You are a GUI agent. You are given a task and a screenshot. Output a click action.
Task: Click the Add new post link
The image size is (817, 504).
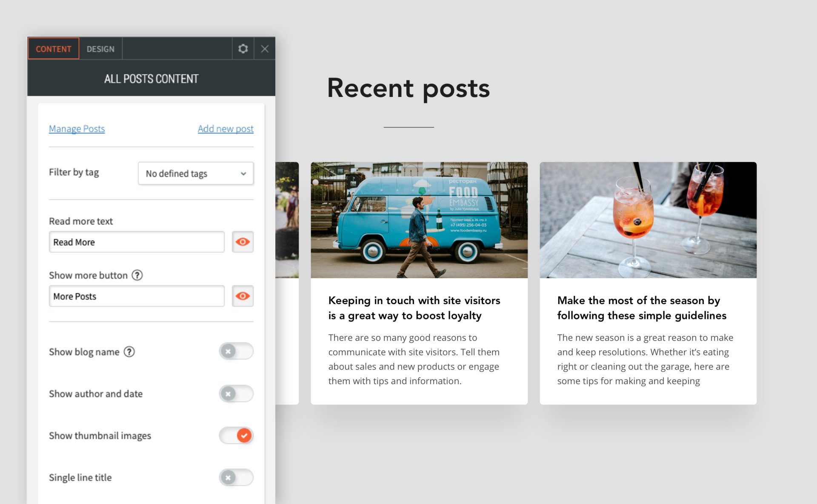(x=226, y=129)
